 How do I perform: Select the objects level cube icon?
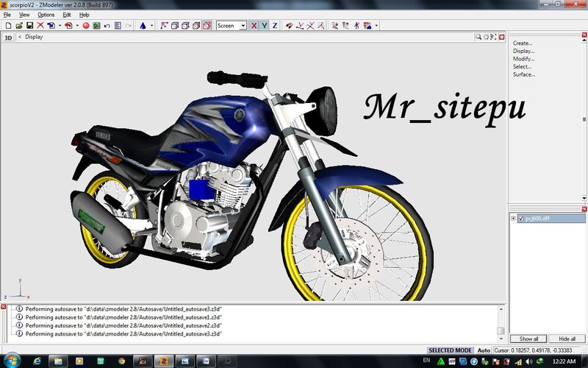click(x=196, y=26)
